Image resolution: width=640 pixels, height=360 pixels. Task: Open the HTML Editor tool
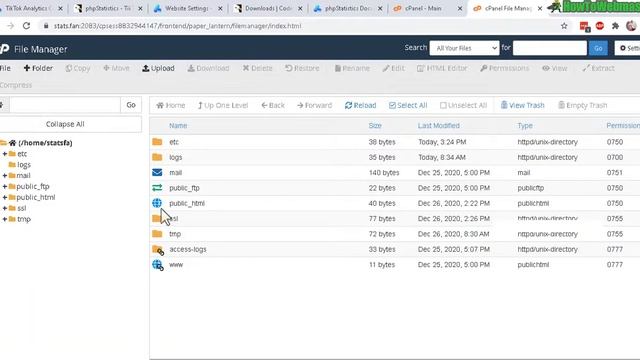(442, 68)
